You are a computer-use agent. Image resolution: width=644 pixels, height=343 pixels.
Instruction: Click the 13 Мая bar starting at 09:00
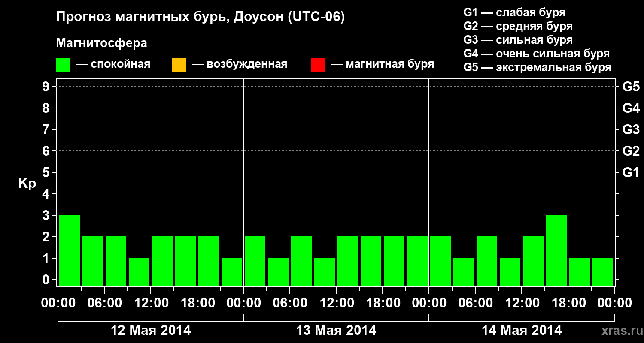[325, 272]
